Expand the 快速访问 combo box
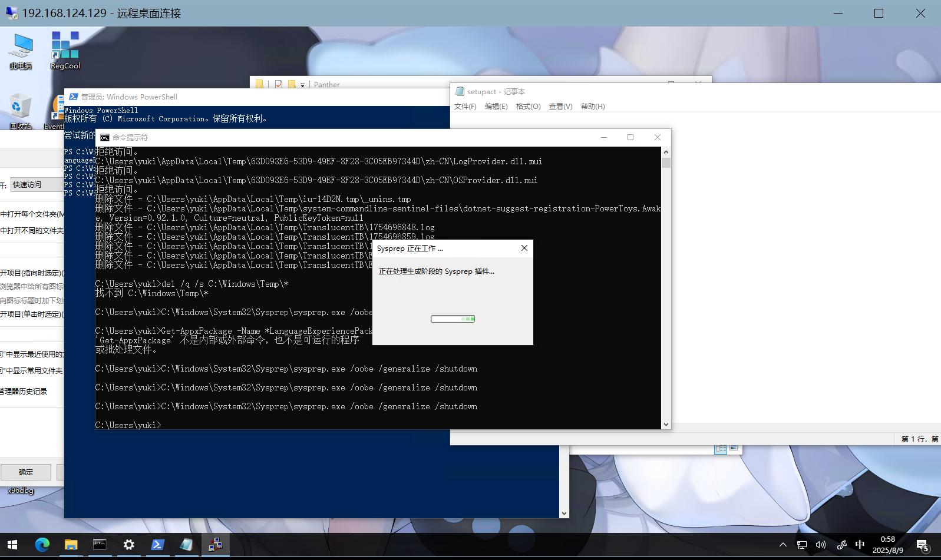 coord(37,185)
